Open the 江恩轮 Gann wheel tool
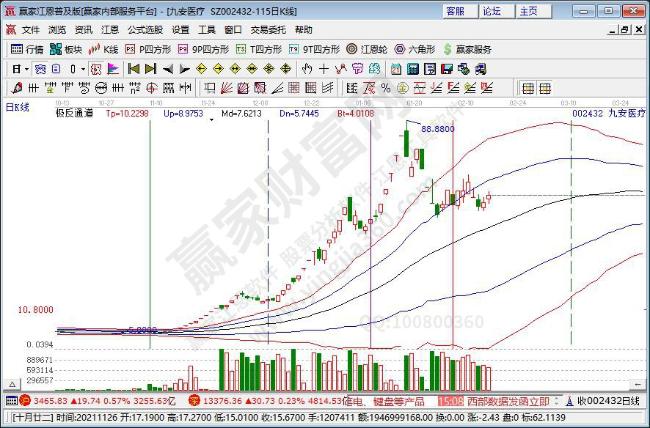Image resolution: width=650 pixels, height=428 pixels. tap(367, 50)
